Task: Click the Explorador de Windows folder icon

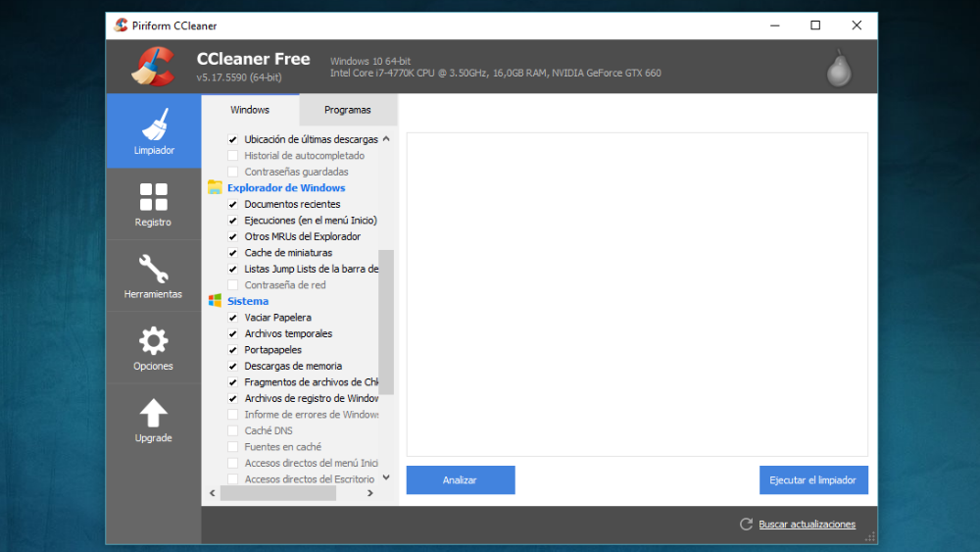Action: tap(215, 187)
